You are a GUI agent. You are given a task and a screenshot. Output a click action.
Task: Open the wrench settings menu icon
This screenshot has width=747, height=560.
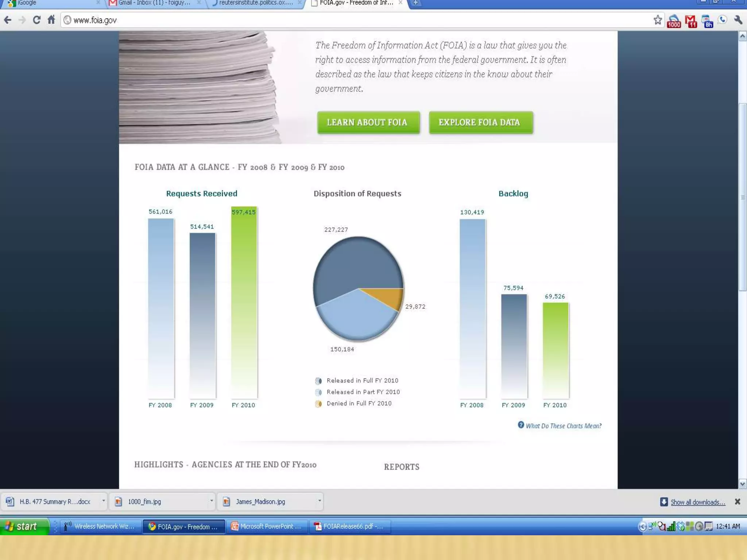[x=738, y=20]
